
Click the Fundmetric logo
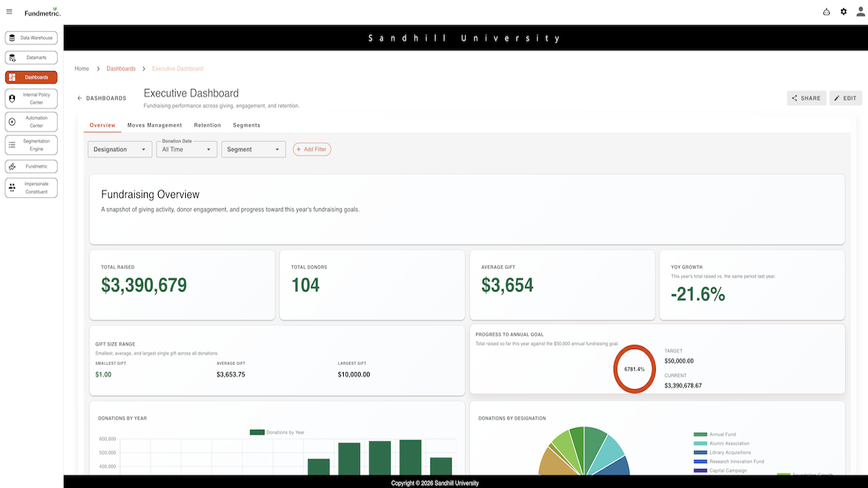tap(43, 12)
